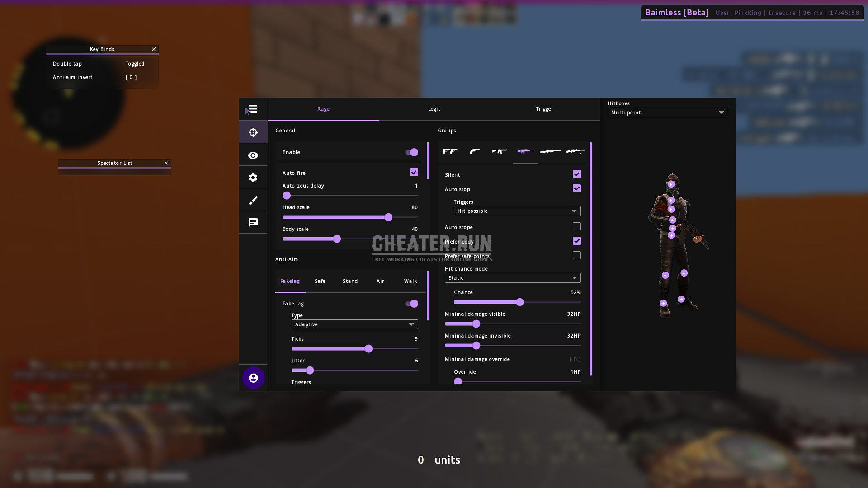Enable the Prefer body checkbox
Viewport: 868px width, 488px height.
pos(576,241)
